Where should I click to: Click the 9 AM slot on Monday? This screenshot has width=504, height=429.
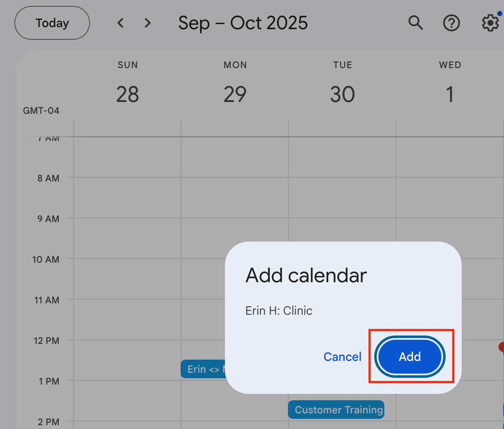point(235,239)
